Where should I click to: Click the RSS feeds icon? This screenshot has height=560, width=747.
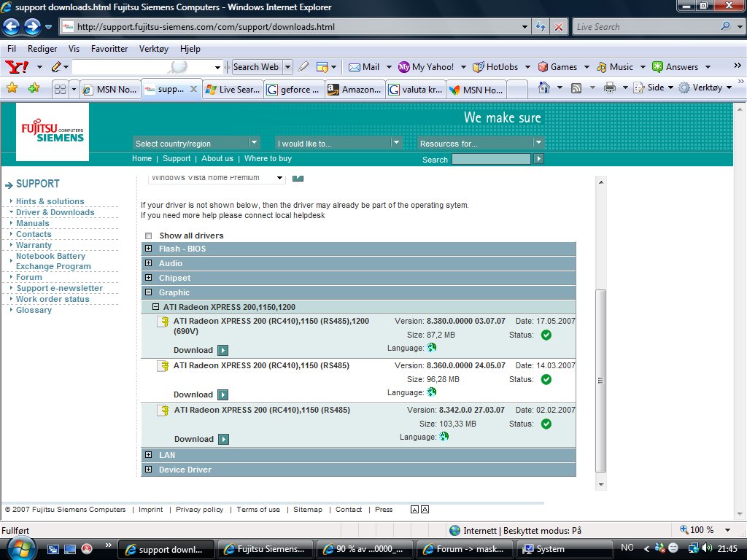point(576,88)
